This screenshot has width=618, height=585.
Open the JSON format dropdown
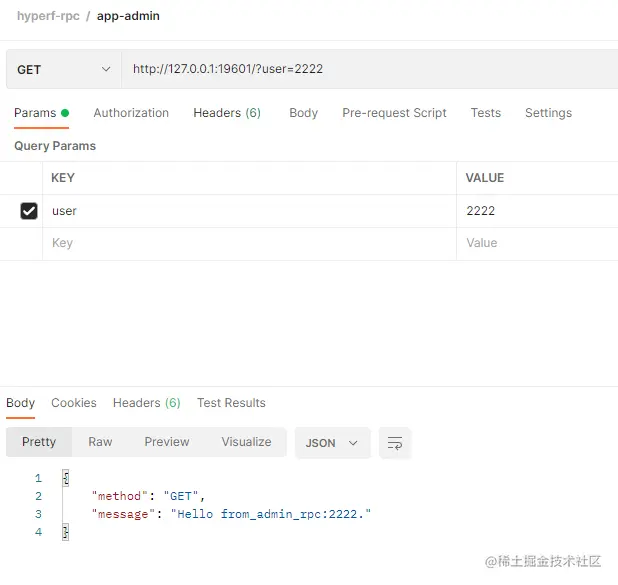click(x=332, y=443)
